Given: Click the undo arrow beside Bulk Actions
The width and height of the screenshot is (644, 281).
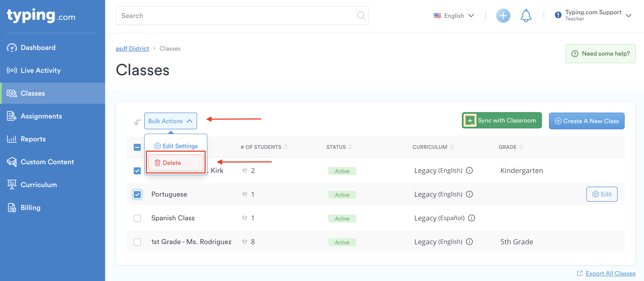Looking at the screenshot, I should [137, 122].
